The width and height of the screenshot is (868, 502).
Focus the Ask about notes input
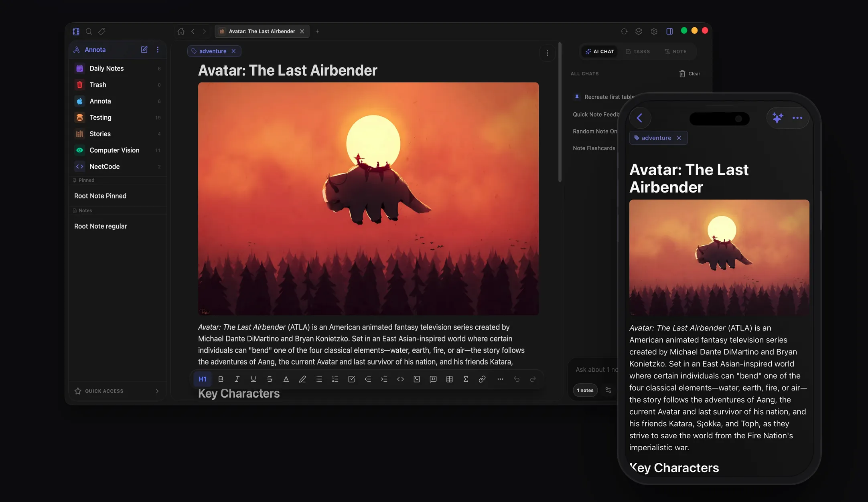(x=596, y=370)
